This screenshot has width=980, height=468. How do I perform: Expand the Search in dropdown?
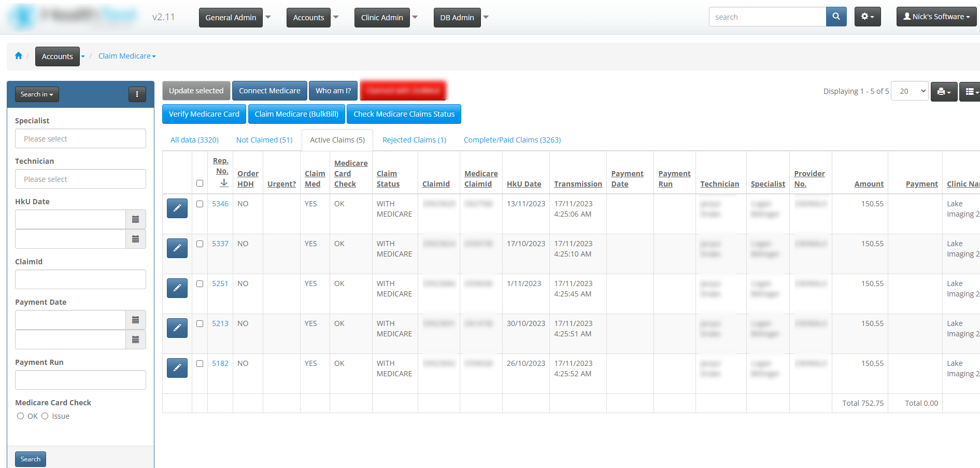pos(37,94)
